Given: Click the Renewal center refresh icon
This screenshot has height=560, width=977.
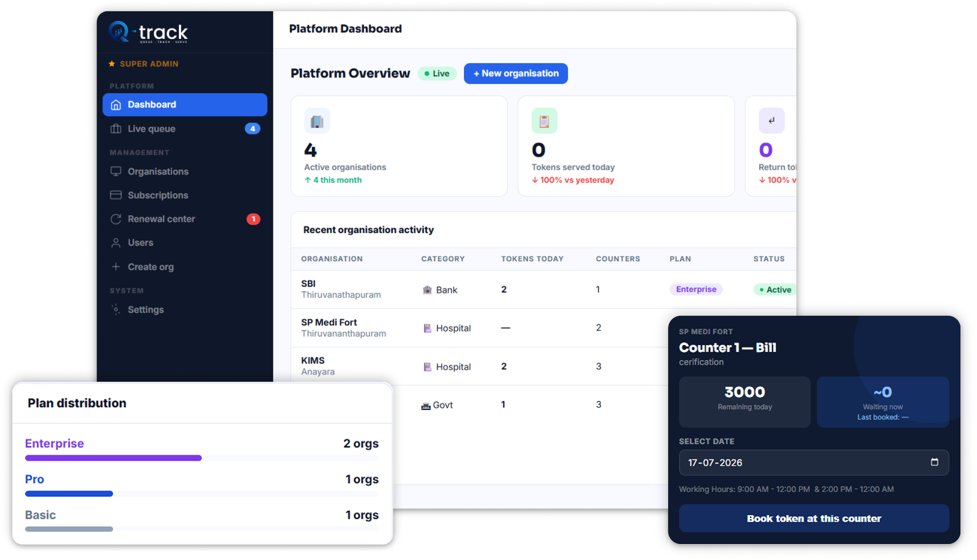Looking at the screenshot, I should click(x=116, y=219).
